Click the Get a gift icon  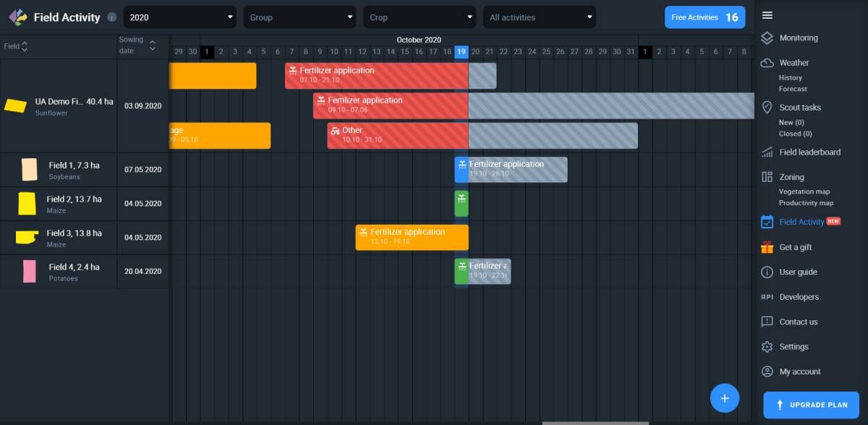767,246
